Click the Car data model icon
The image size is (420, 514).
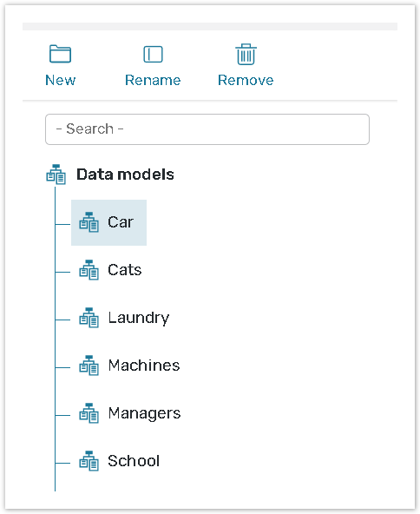89,222
